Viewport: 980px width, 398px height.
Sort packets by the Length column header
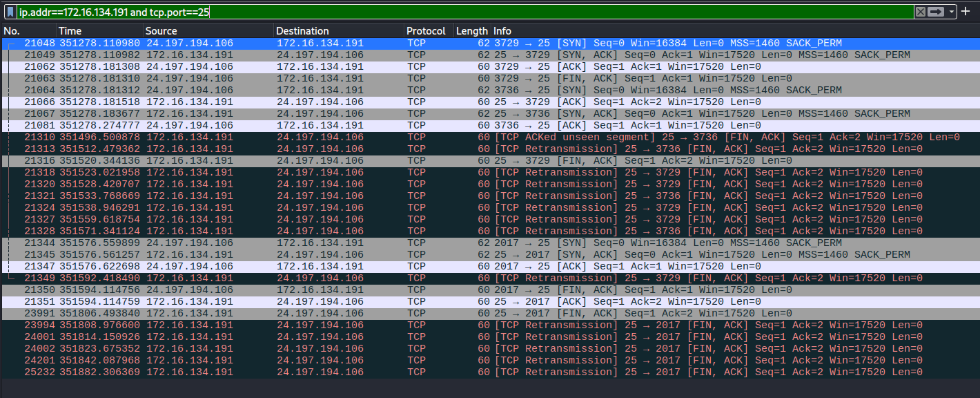tap(472, 30)
